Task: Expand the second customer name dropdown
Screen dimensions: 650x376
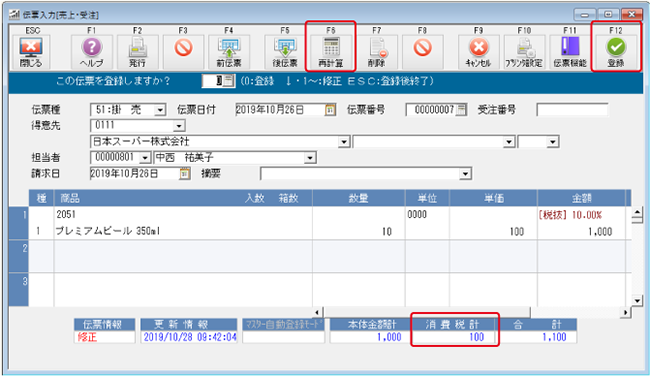Action: pyautogui.click(x=509, y=142)
